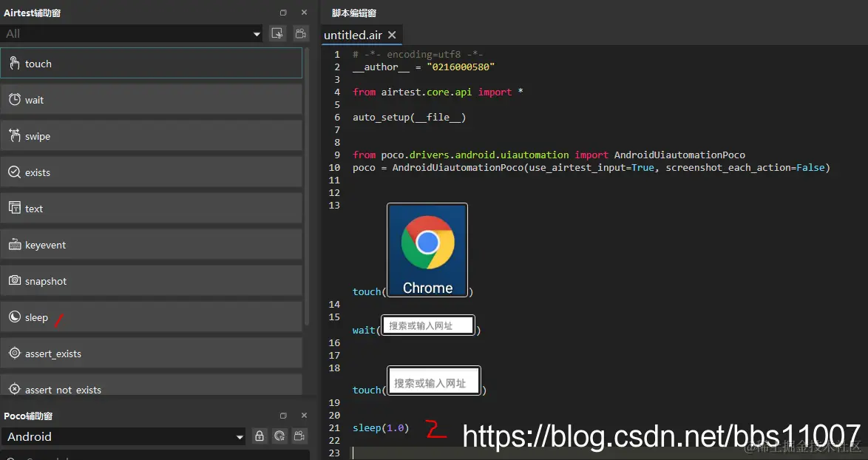The height and width of the screenshot is (460, 868).
Task: Click the auto_setup(__file__) line
Action: click(409, 118)
